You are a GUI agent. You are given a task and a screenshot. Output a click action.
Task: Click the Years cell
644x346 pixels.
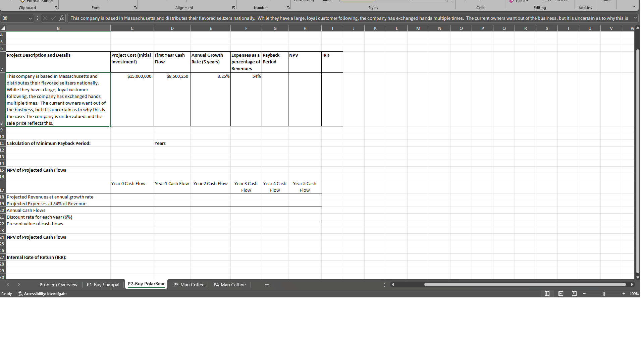click(172, 143)
